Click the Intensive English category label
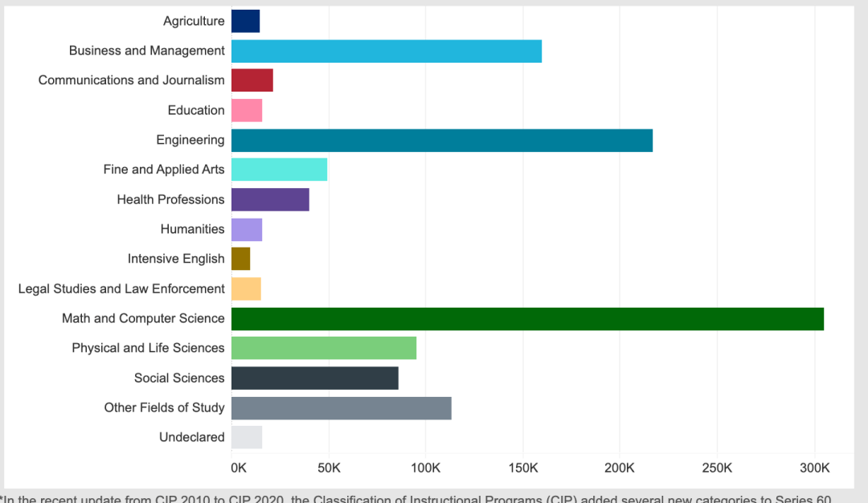868x503 pixels. [176, 259]
